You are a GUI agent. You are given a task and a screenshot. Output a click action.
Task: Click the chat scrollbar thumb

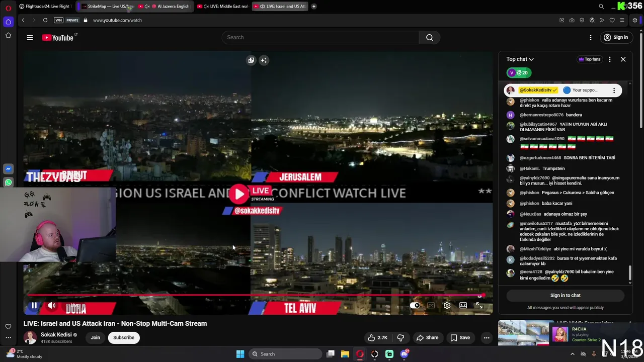point(629,274)
